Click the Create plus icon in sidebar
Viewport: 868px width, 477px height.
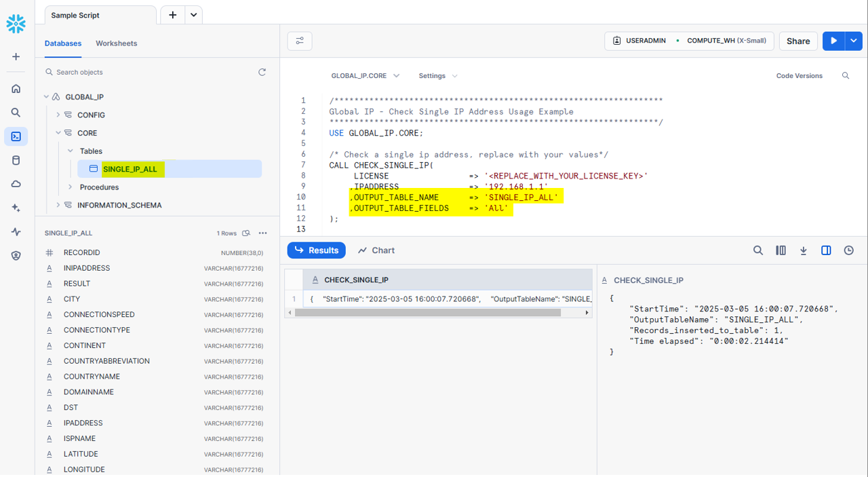pyautogui.click(x=16, y=57)
